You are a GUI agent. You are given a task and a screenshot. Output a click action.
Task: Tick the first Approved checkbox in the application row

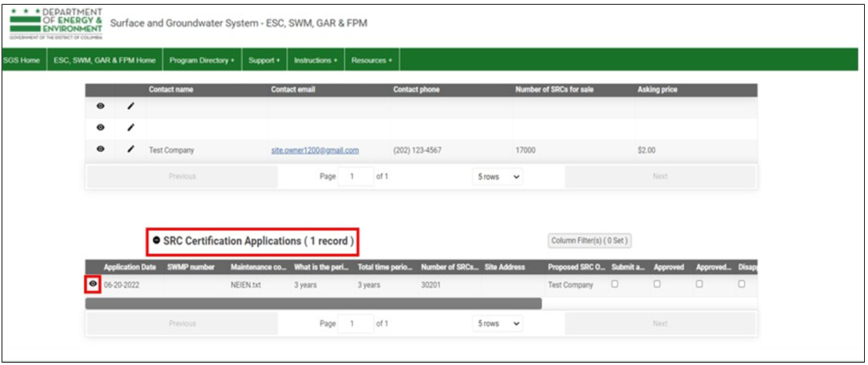click(x=657, y=284)
